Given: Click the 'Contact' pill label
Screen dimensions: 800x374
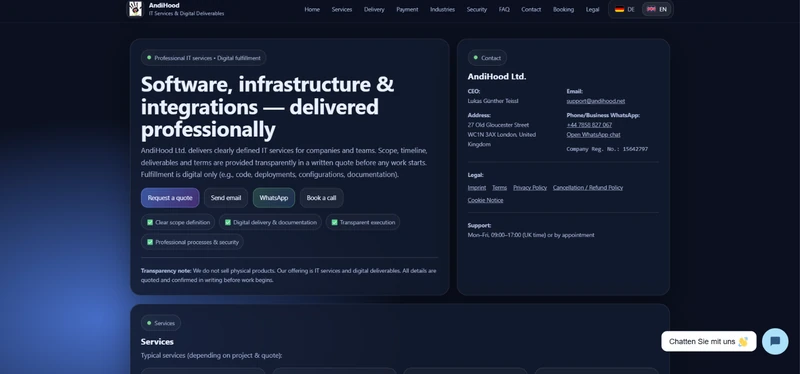Looking at the screenshot, I should pos(487,58).
